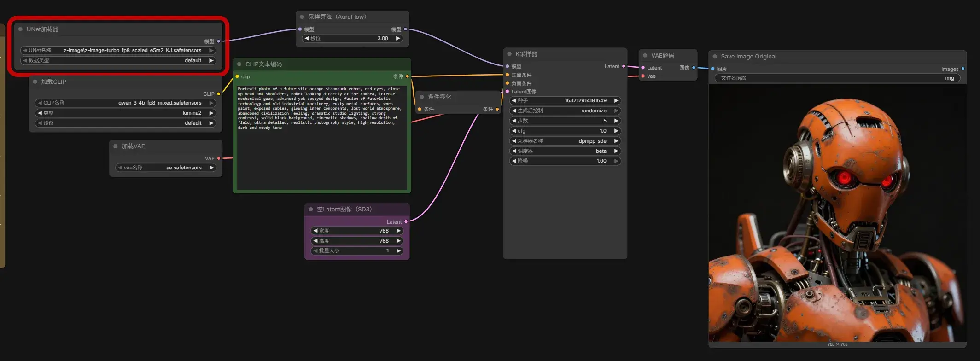The width and height of the screenshot is (980, 361).
Task: Click the 图片 input port on Save Image Original
Action: tap(713, 69)
